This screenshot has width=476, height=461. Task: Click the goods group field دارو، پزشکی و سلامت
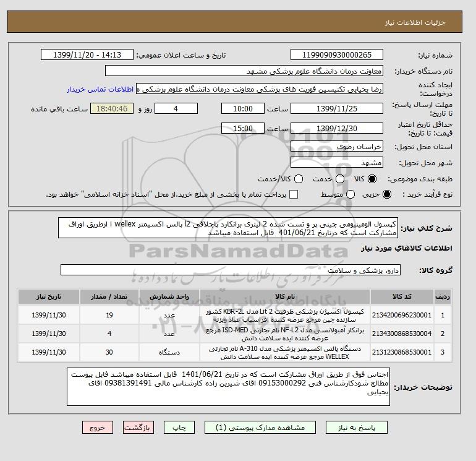coord(231,270)
